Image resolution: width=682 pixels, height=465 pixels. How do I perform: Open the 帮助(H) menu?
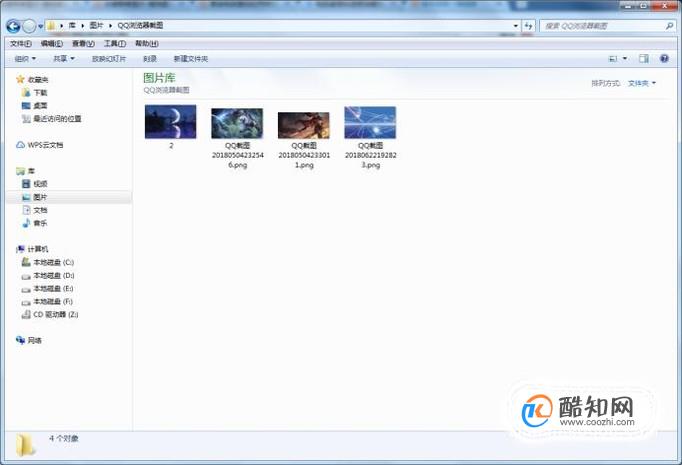point(147,43)
